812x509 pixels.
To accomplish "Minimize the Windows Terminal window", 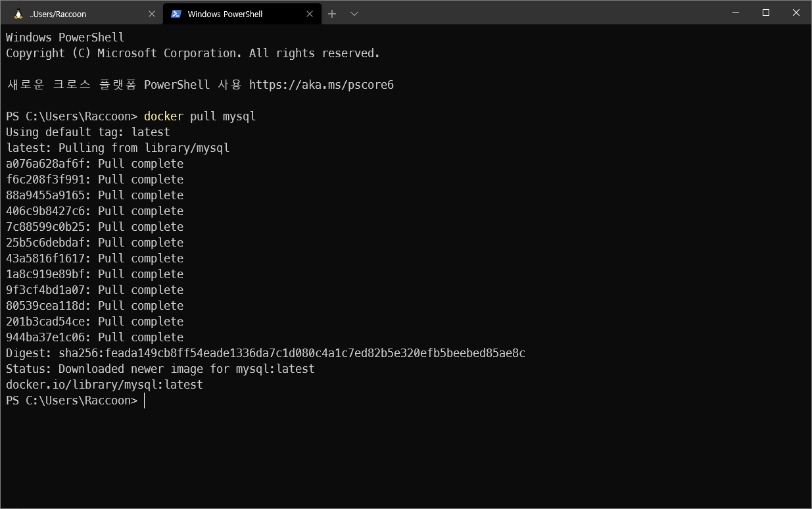I will point(735,12).
